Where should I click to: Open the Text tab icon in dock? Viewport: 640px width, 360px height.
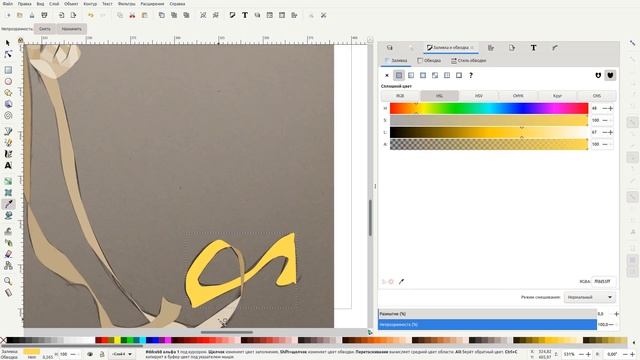coord(533,48)
